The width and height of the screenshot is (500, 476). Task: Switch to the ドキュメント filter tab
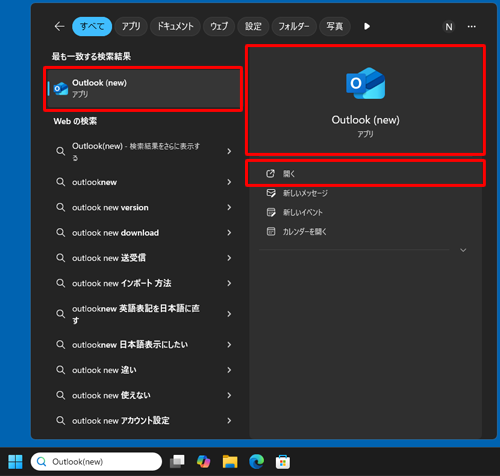(x=175, y=26)
